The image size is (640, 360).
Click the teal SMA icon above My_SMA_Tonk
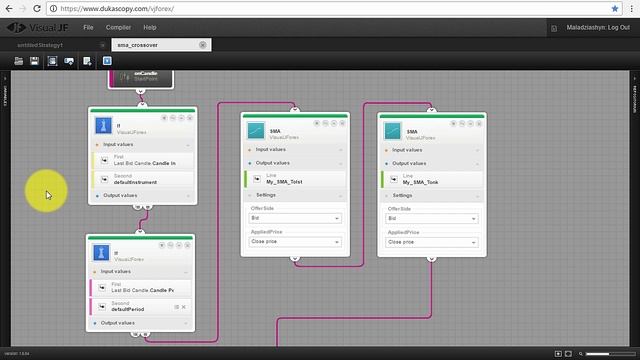click(x=393, y=131)
